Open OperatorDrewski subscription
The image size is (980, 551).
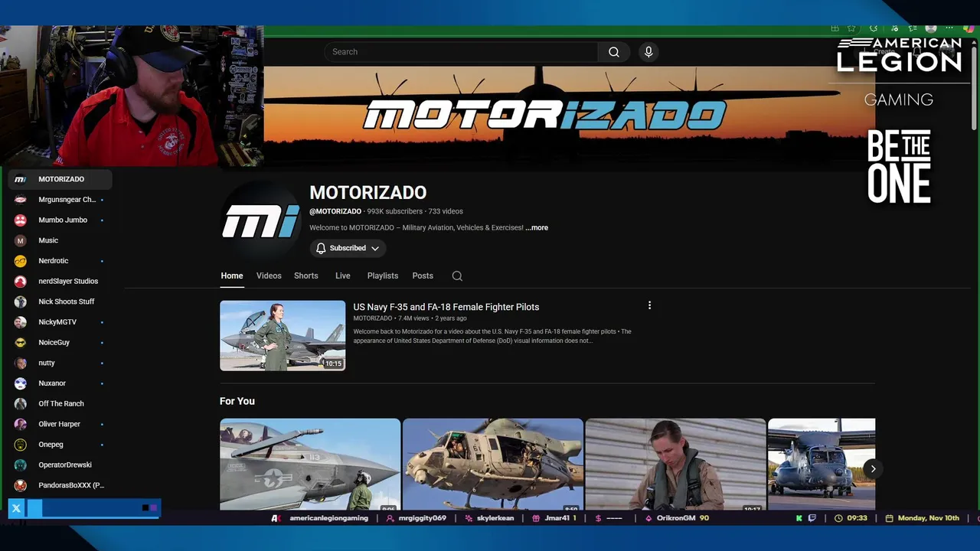click(60, 465)
